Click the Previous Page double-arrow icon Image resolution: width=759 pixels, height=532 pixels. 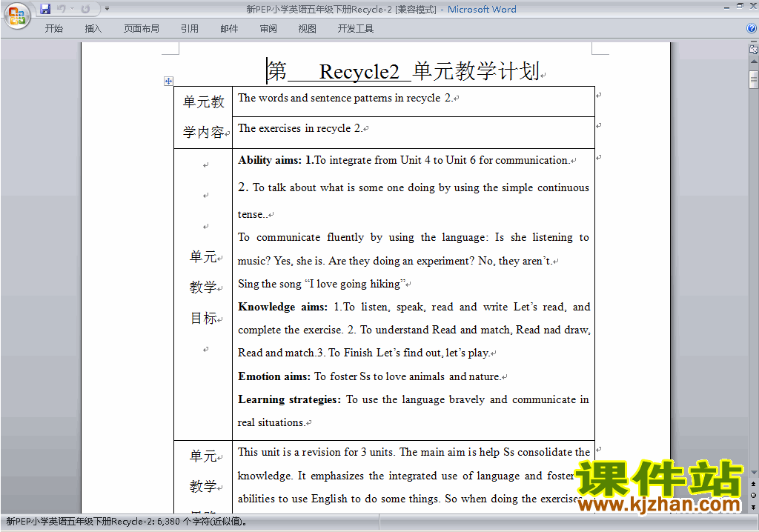[x=753, y=484]
